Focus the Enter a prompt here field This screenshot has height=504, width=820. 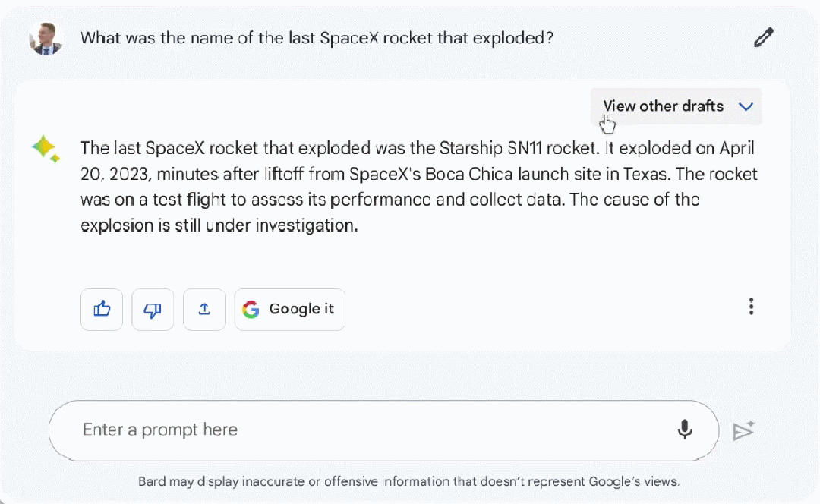point(364,430)
